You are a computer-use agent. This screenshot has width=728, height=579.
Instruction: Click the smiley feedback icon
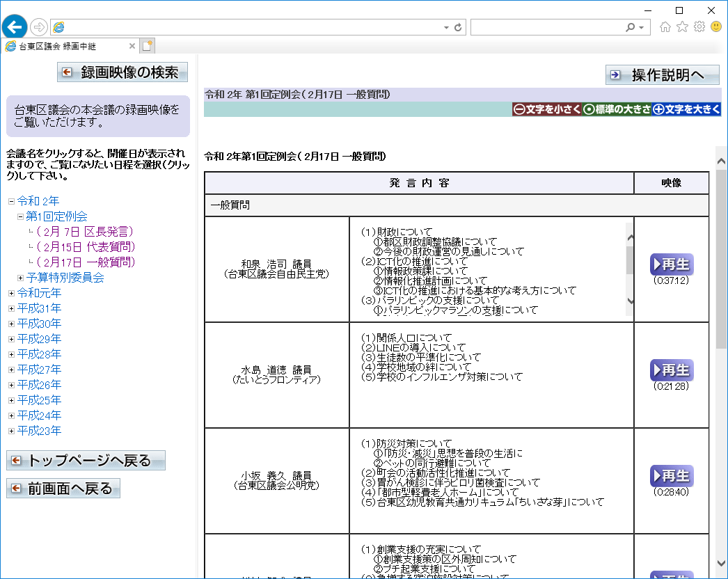pos(716,27)
